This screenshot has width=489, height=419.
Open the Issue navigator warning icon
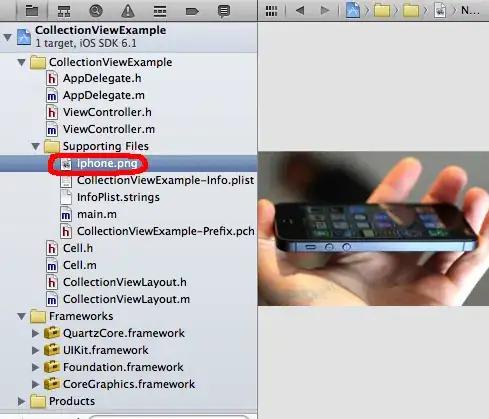[128, 11]
